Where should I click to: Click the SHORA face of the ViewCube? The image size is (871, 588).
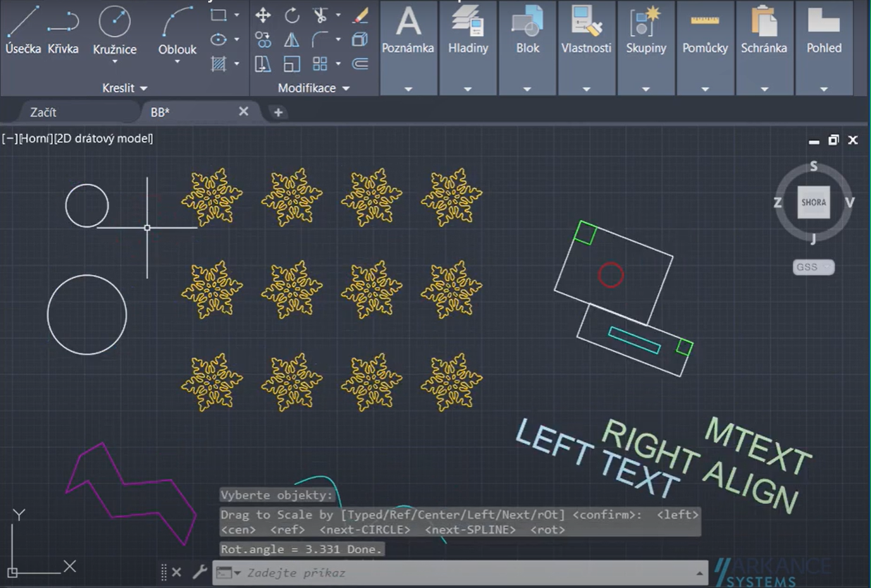(x=813, y=202)
